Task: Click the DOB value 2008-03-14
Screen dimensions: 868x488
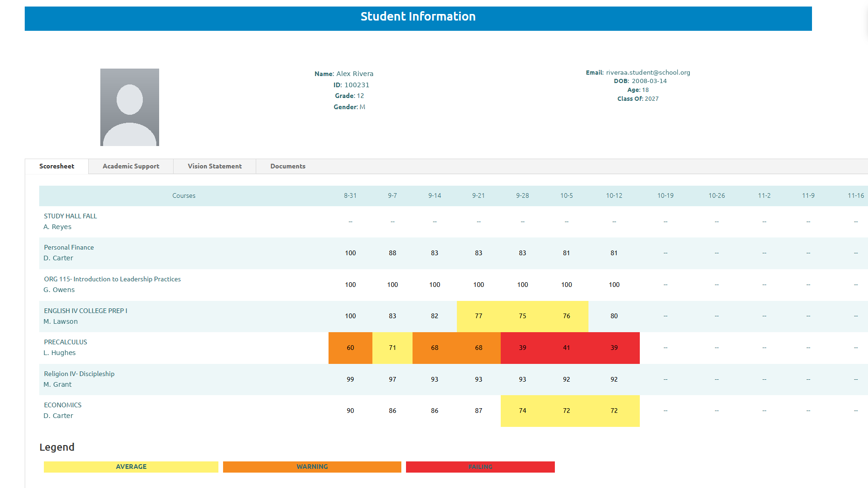Action: (649, 81)
